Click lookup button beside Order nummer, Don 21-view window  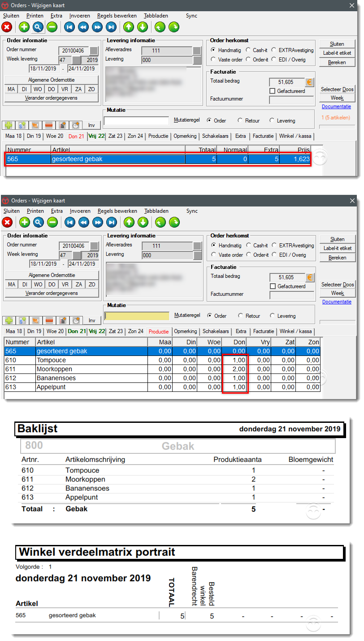point(94,50)
